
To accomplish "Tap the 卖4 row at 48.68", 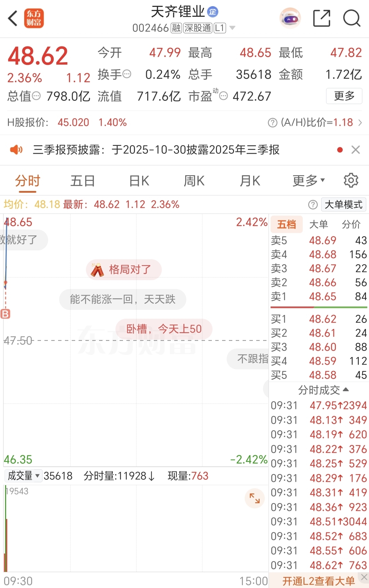I will point(319,255).
